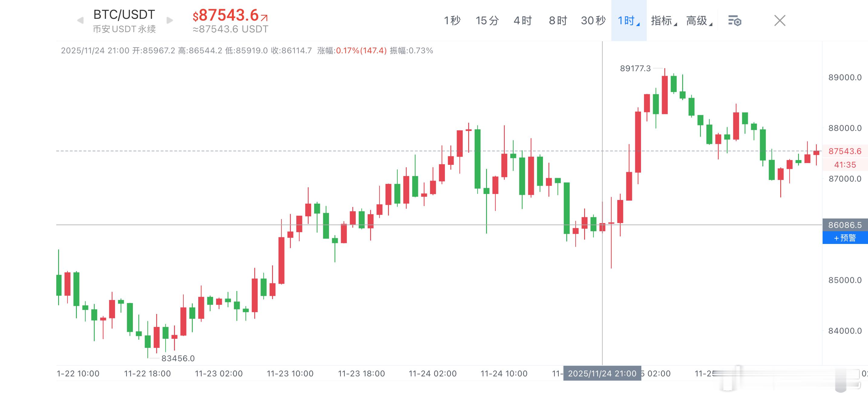Image resolution: width=868 pixels, height=400 pixels.
Task: Click the next trading pair right arrow
Action: (x=170, y=21)
